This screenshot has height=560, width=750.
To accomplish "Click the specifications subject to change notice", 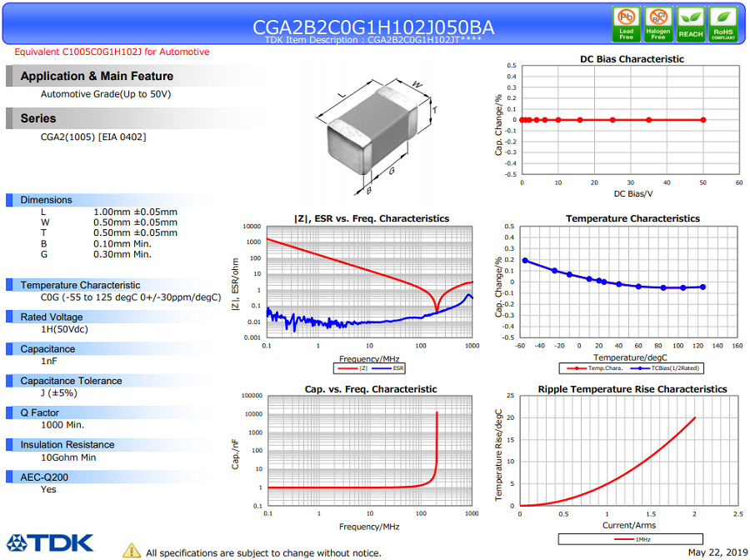I will coord(263,553).
